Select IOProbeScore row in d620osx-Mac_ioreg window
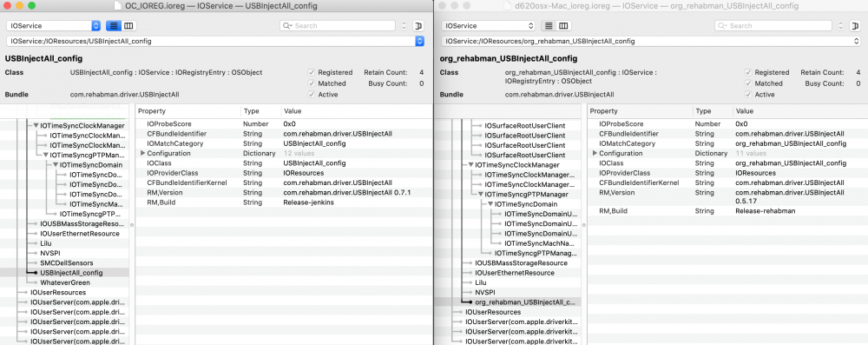Image resolution: width=868 pixels, height=345 pixels. tap(727, 124)
